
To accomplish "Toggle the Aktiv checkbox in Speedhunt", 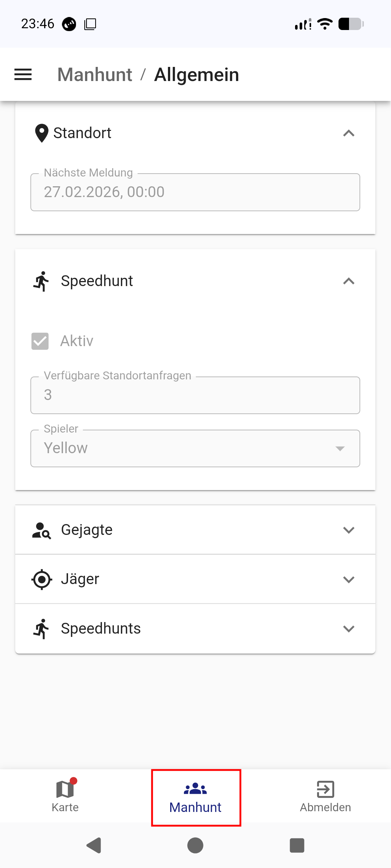I will 40,340.
